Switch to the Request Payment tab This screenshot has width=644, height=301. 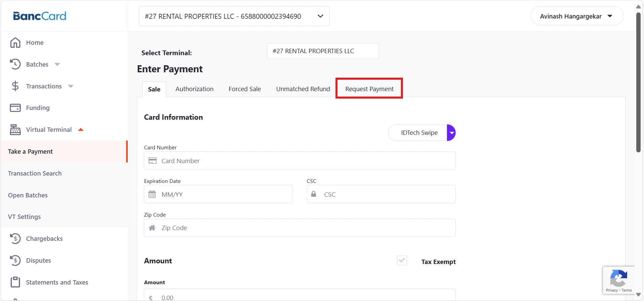pos(369,89)
